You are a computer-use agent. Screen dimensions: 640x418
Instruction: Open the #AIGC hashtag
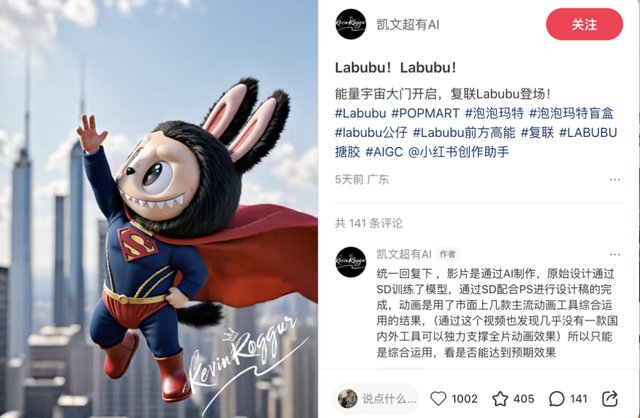click(384, 152)
